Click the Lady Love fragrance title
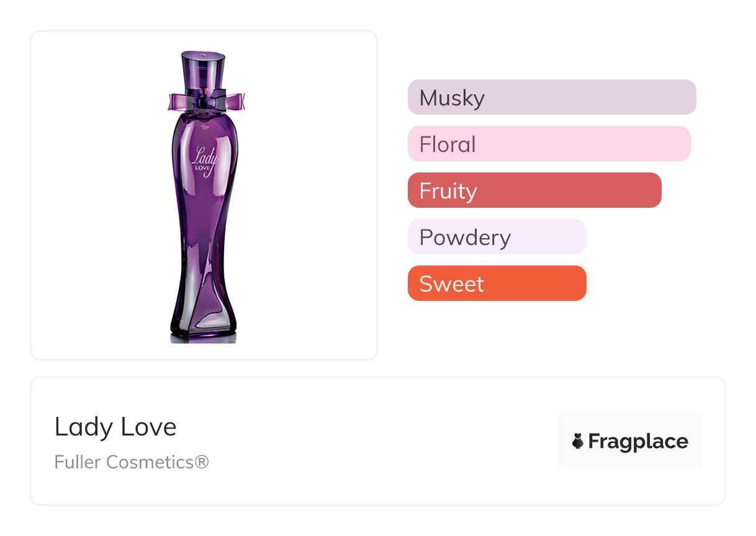756x536 pixels. (x=115, y=427)
